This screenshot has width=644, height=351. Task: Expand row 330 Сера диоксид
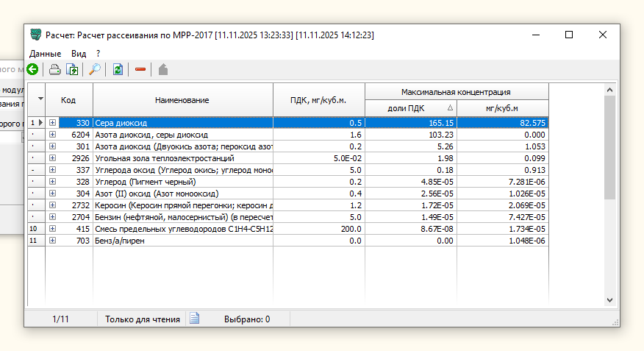[52, 123]
